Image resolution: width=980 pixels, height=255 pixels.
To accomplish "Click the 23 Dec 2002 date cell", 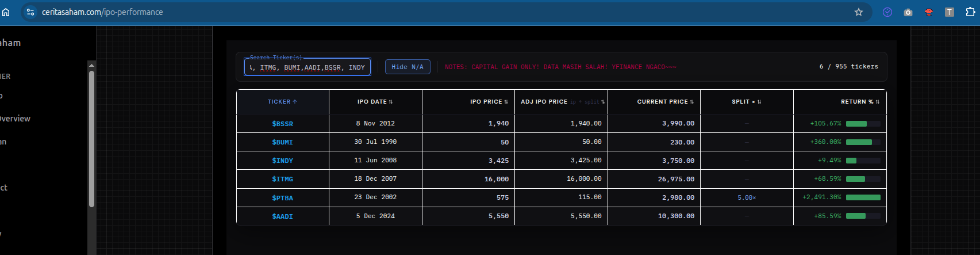I will point(375,197).
